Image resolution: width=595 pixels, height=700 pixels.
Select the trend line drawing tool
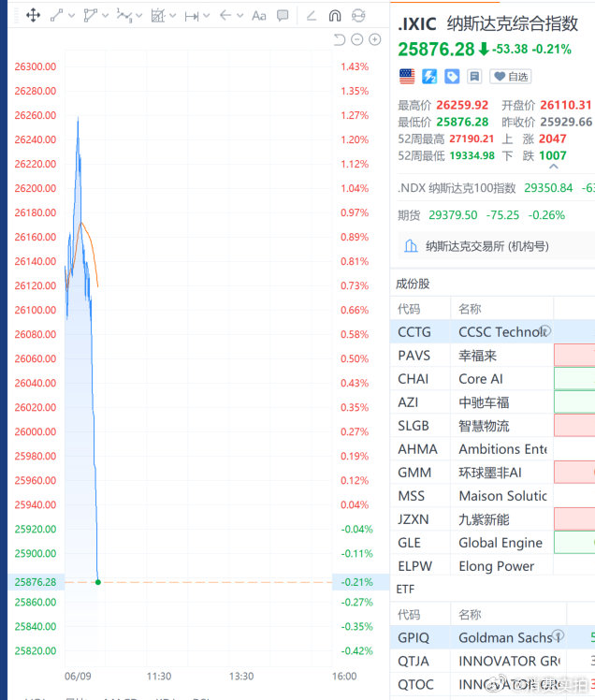(x=57, y=16)
